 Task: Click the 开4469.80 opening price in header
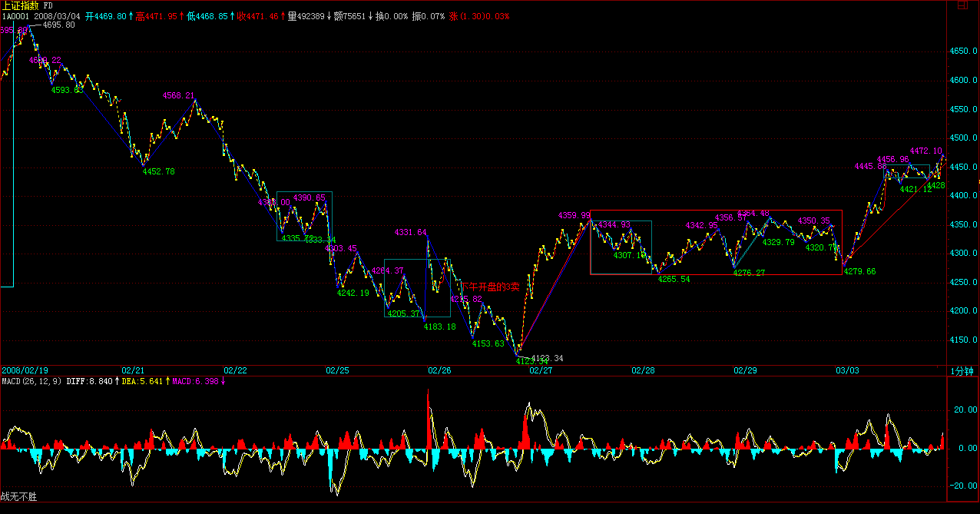point(107,15)
